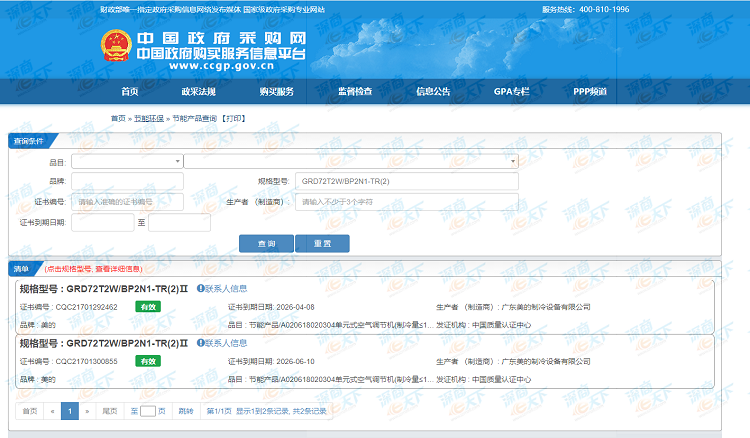Expand the wide second 品目 dropdown
This screenshot has height=438, width=750.
[x=351, y=162]
